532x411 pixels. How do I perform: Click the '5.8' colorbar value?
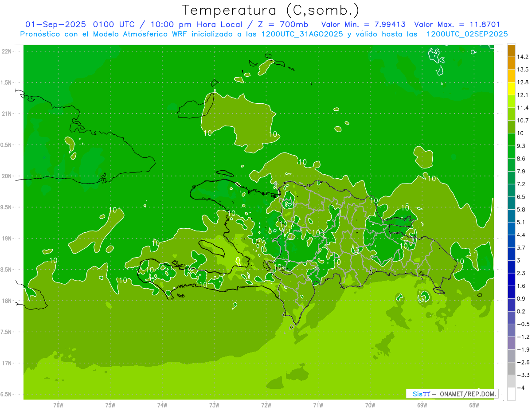pos(522,209)
